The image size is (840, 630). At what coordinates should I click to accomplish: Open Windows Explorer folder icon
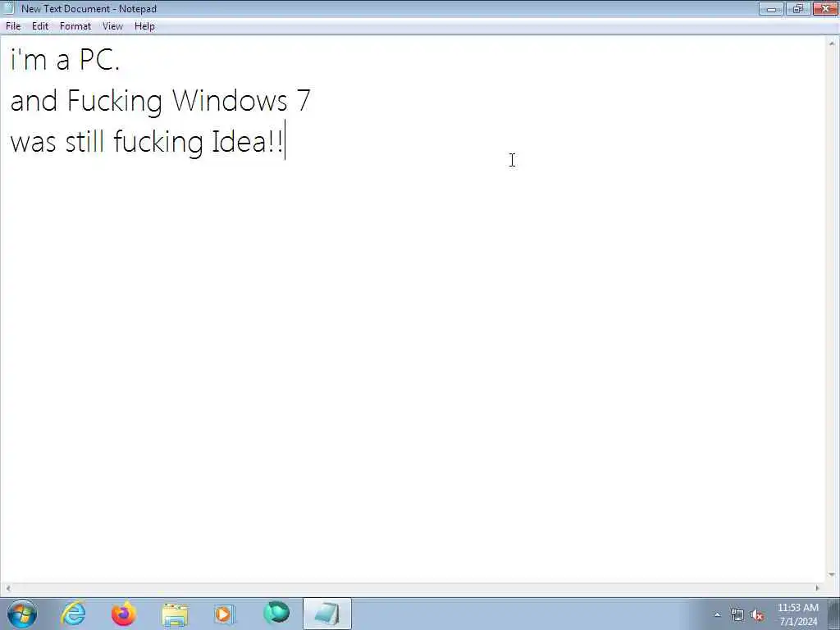click(x=175, y=614)
